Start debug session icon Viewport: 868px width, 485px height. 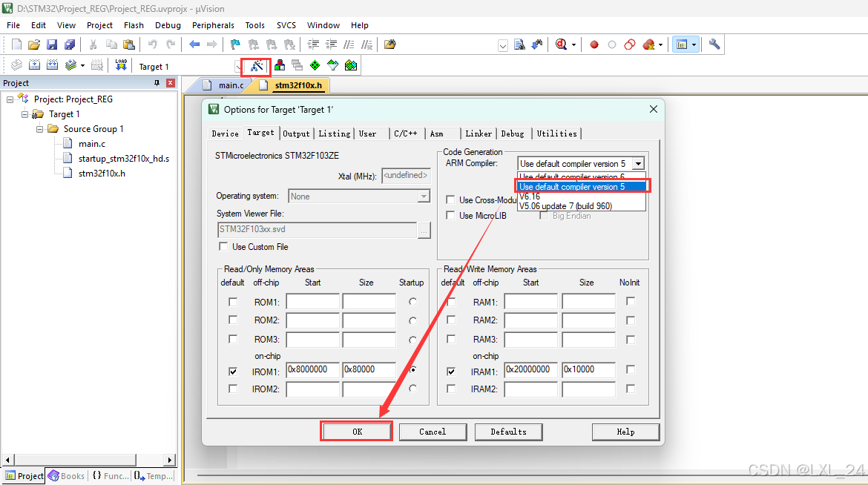click(x=562, y=44)
